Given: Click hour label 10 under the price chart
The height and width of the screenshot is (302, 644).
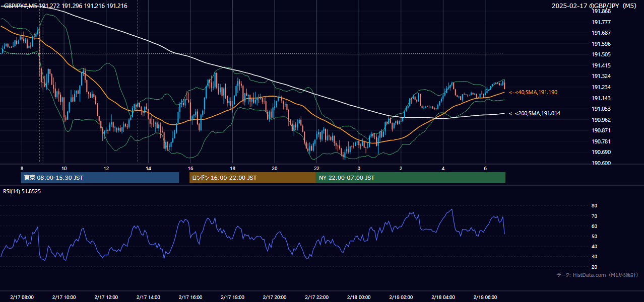Looking at the screenshot, I should (x=64, y=168).
